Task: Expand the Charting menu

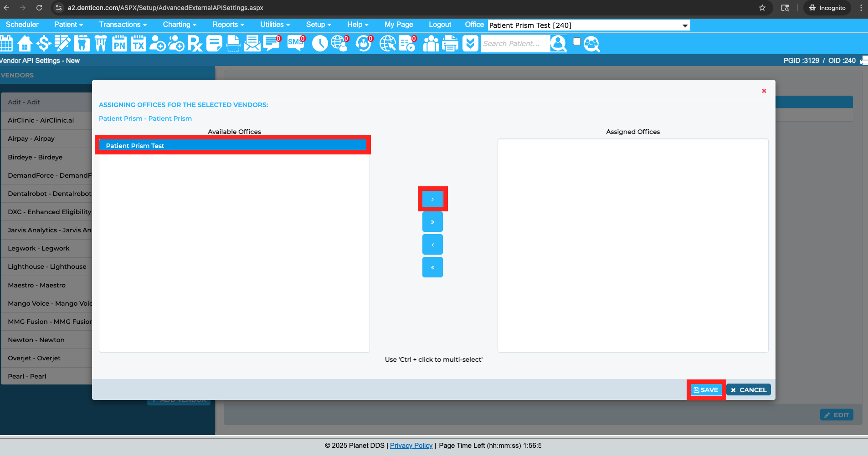Action: click(180, 25)
